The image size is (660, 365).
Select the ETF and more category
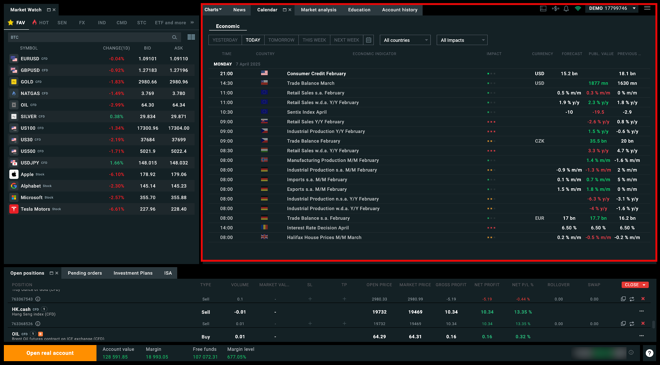[170, 23]
